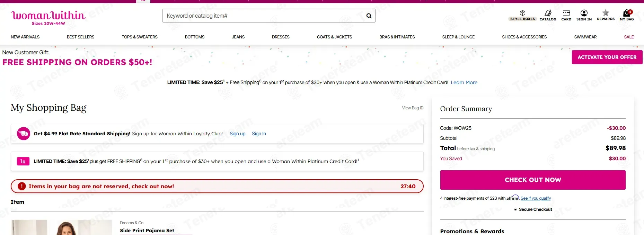Open the Tops & Sweaters menu
Screen dimensions: 644x235
[140, 37]
